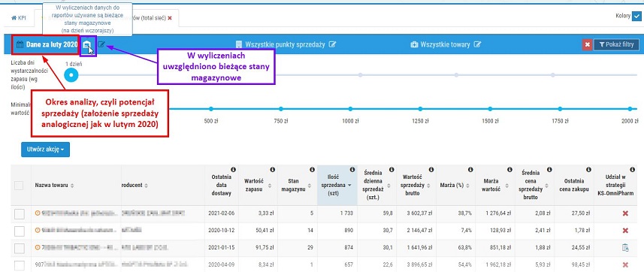Click the red X clear filters button
This screenshot has height=272, width=644.
[x=588, y=44]
